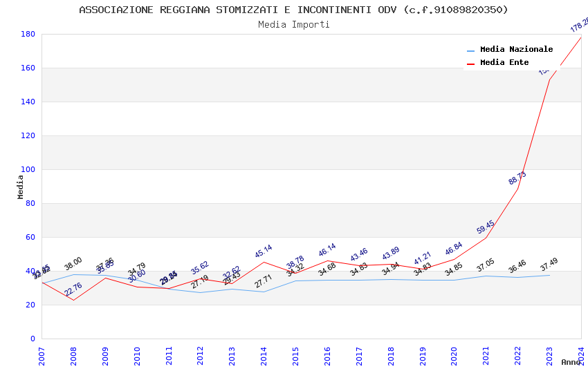Click the 2021 year axis label
The height and width of the screenshot is (380, 588).
pos(486,356)
